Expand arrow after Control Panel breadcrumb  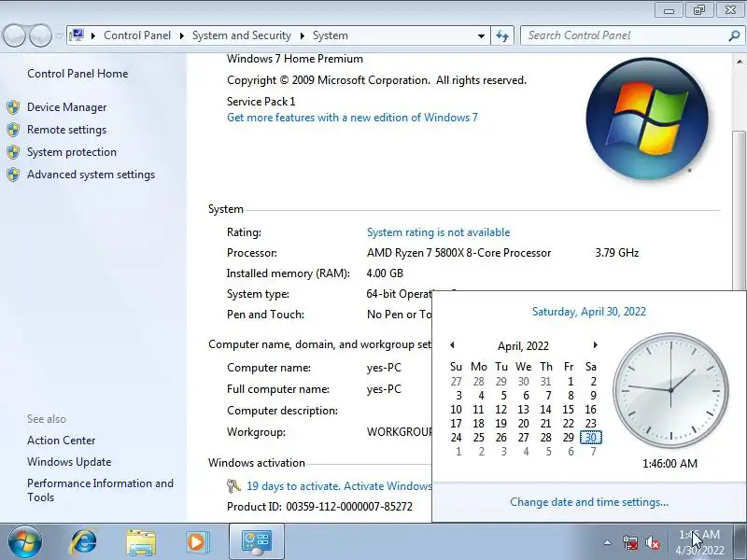(x=181, y=35)
